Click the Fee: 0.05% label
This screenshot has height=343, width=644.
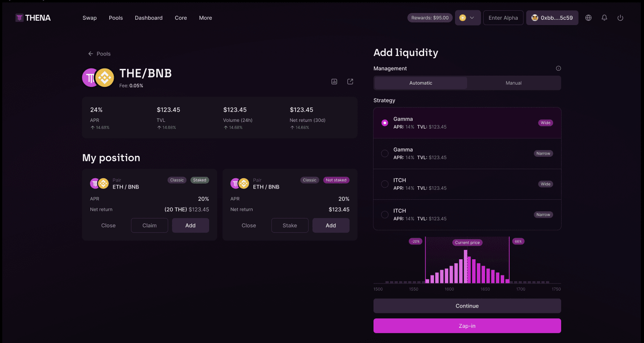[x=131, y=86]
